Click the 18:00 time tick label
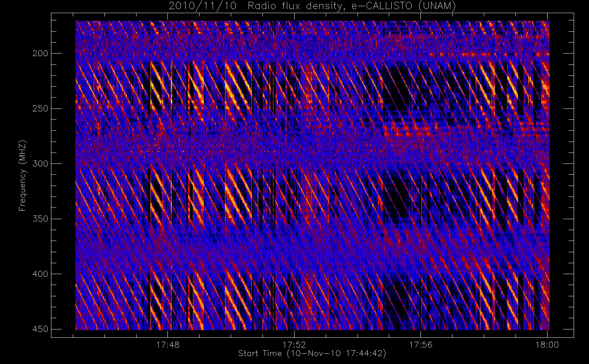Image resolution: width=589 pixels, height=364 pixels. 547,345
